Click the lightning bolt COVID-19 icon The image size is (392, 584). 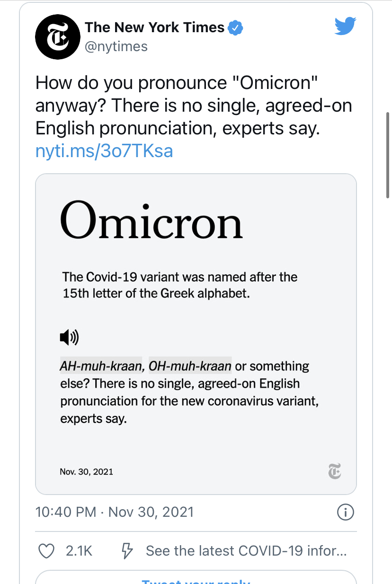[x=127, y=551]
